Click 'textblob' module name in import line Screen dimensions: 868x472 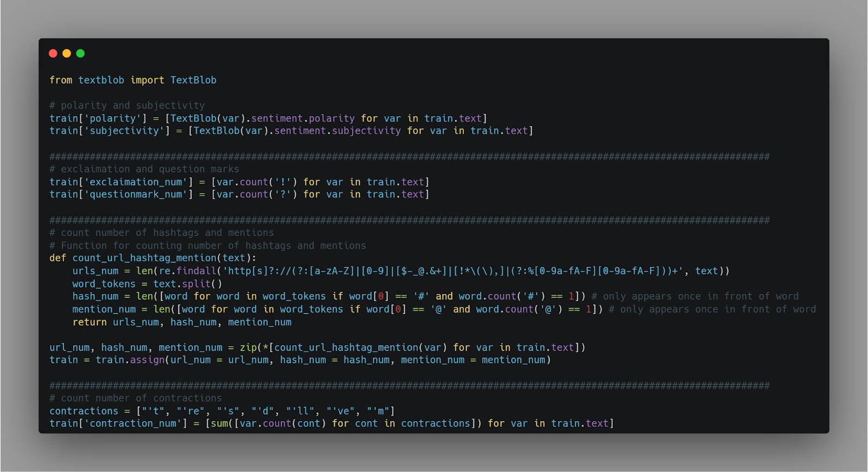[101, 80]
